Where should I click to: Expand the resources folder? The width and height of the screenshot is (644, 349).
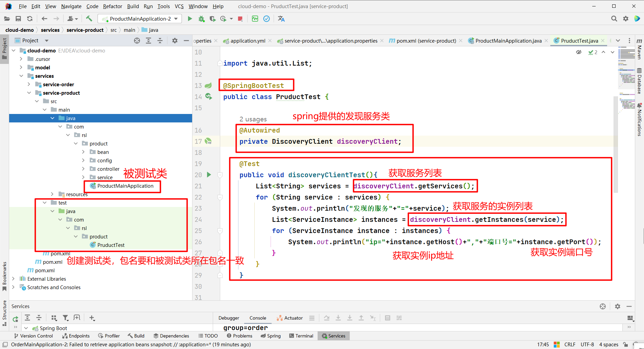52,194
